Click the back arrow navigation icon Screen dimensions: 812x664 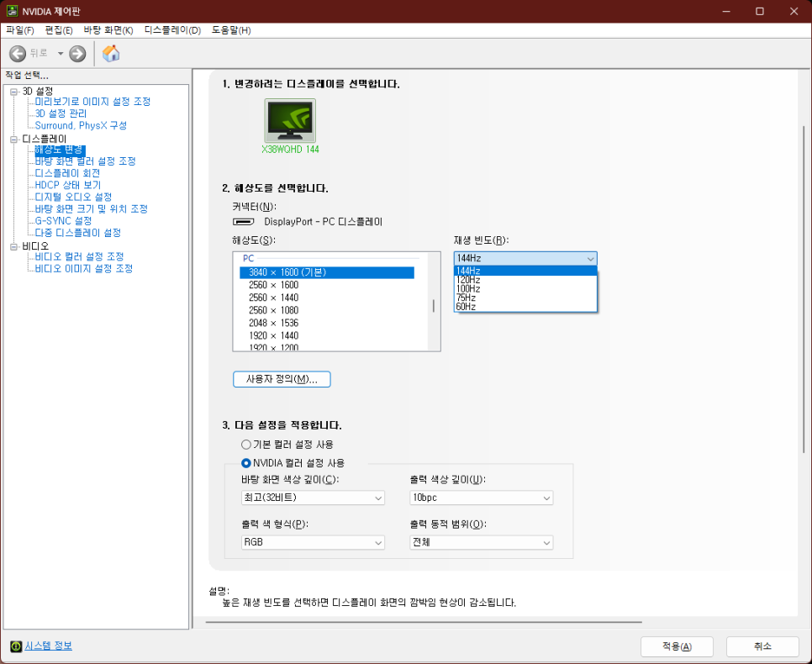17,53
